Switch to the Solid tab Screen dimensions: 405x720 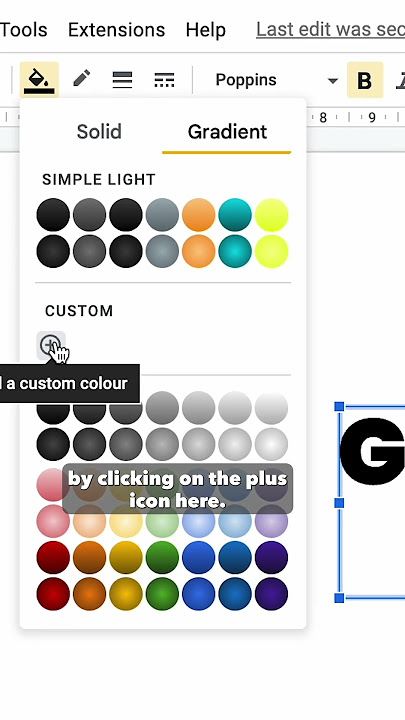point(99,131)
